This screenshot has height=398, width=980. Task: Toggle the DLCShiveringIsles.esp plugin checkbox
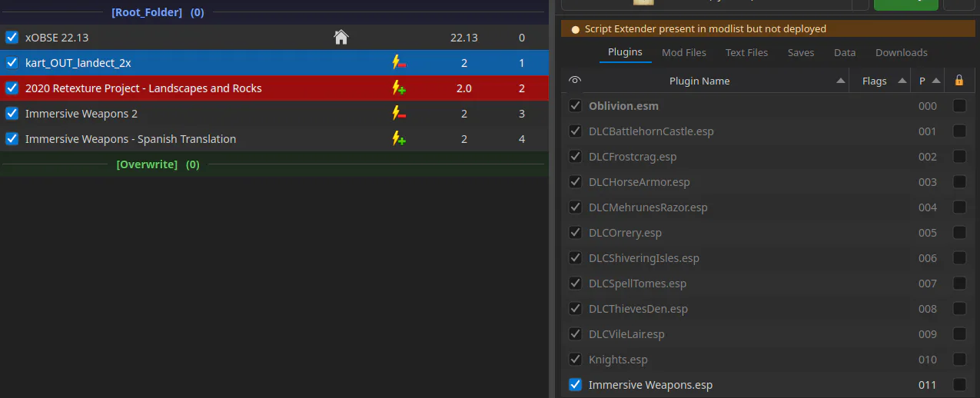click(x=575, y=257)
